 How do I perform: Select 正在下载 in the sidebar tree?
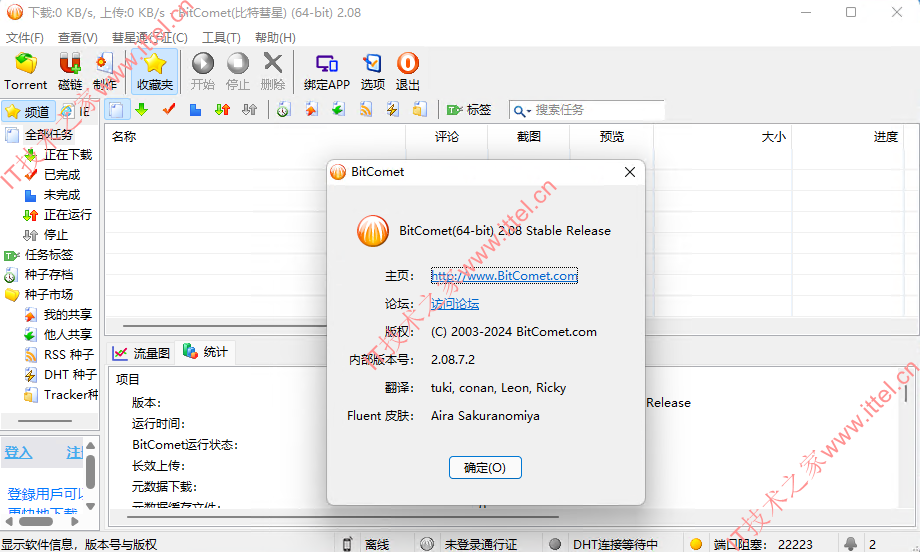(68, 155)
